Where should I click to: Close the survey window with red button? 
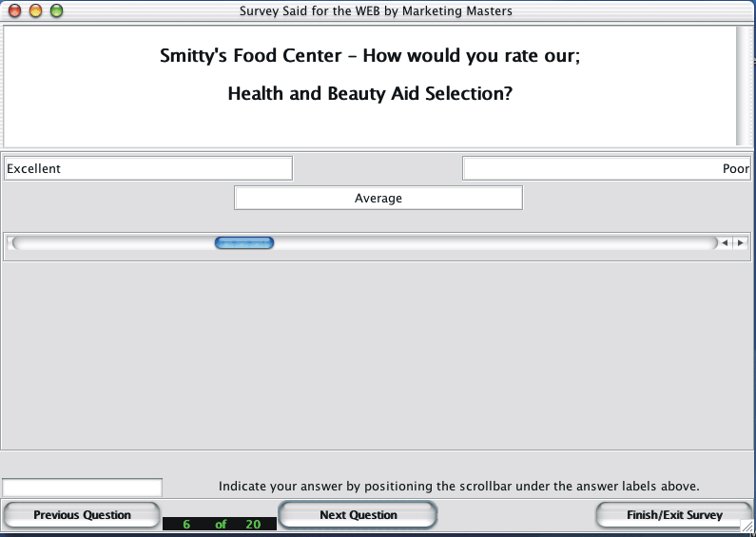pyautogui.click(x=15, y=10)
